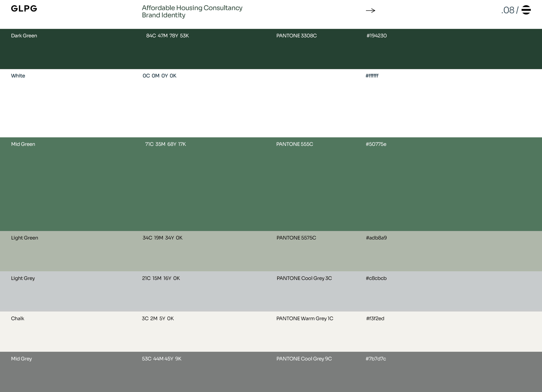
Task: Click hex code #50775e
Action: pyautogui.click(x=376, y=144)
